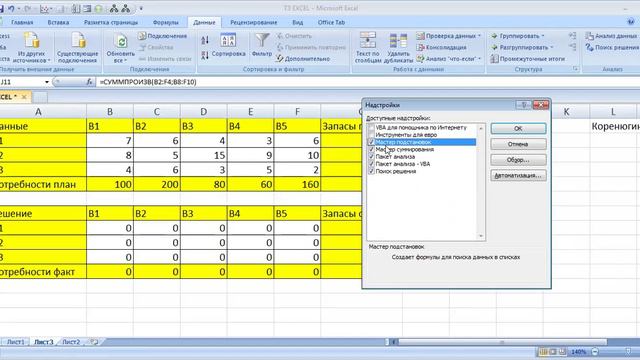
Task: Click 'Промежуточные итоги' in the ribbon
Action: point(528,59)
